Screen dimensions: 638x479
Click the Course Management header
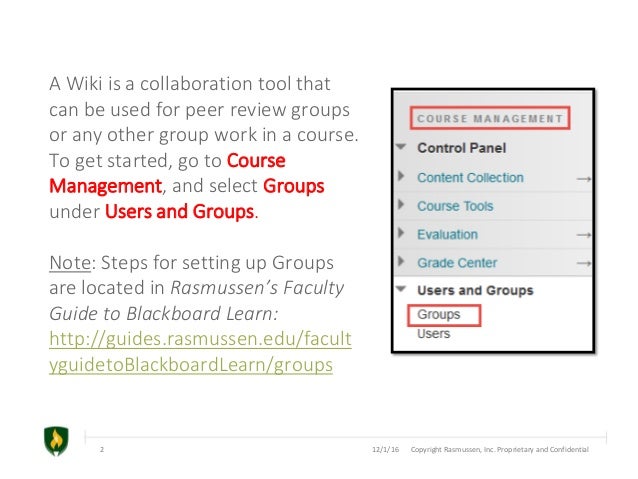(490, 118)
